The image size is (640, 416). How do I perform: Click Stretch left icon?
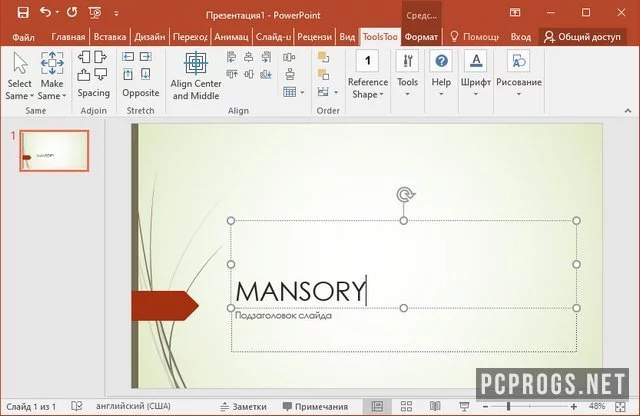click(x=128, y=56)
